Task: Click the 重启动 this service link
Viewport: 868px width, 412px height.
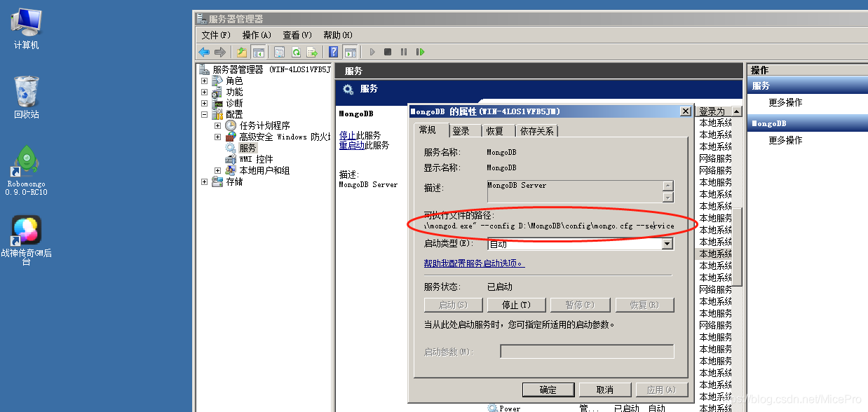Action: point(352,145)
